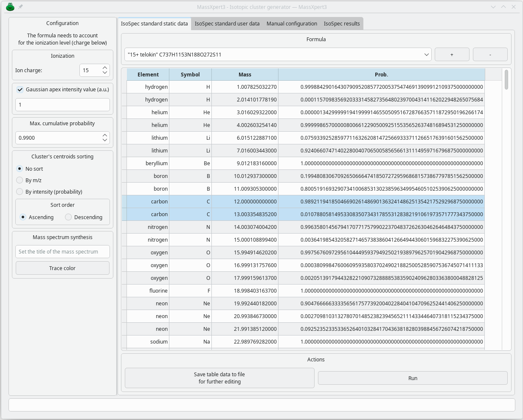Increment Ion charge using the up arrow
Image resolution: width=523 pixels, height=420 pixels.
tap(105, 68)
